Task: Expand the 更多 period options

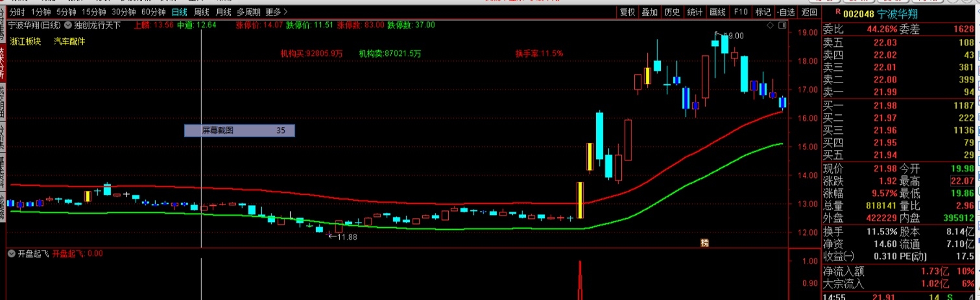Action: 276,12
